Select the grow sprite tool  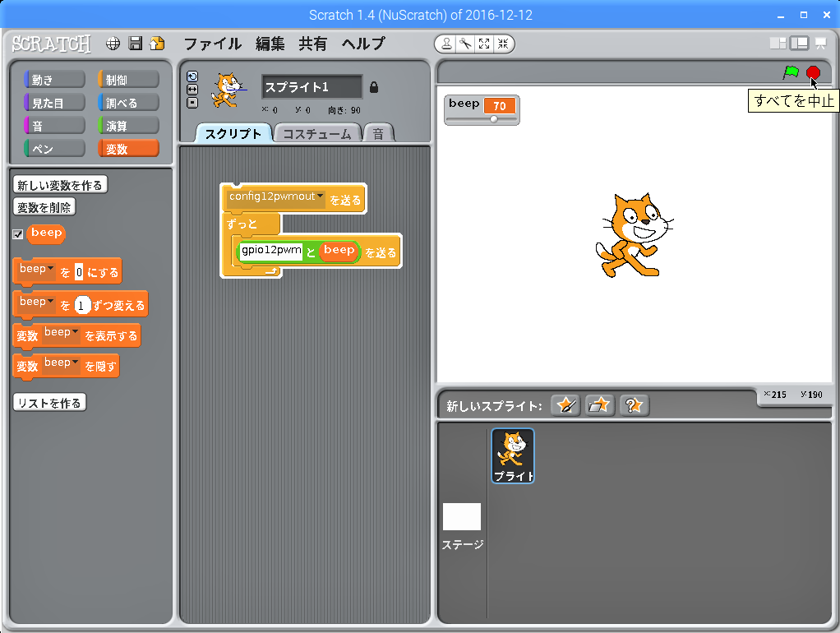[484, 44]
